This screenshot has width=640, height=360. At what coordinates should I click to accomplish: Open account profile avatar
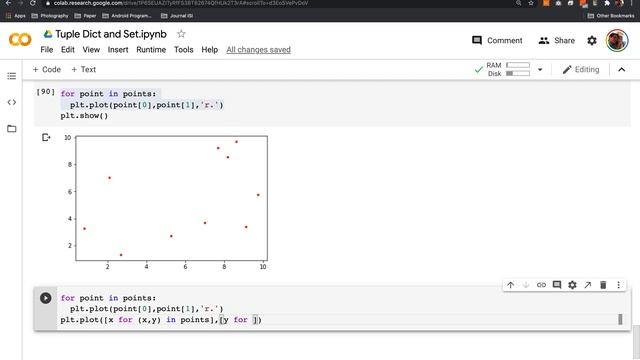pos(617,40)
